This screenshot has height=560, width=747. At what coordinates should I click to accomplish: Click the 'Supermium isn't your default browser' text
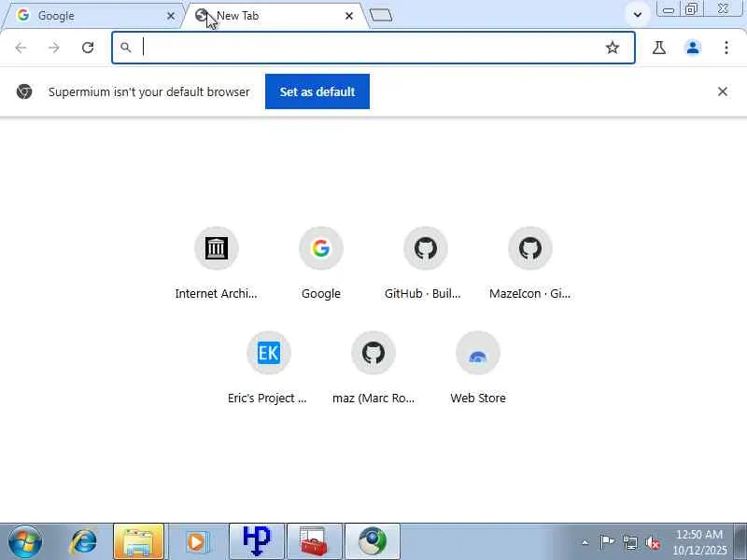click(149, 91)
